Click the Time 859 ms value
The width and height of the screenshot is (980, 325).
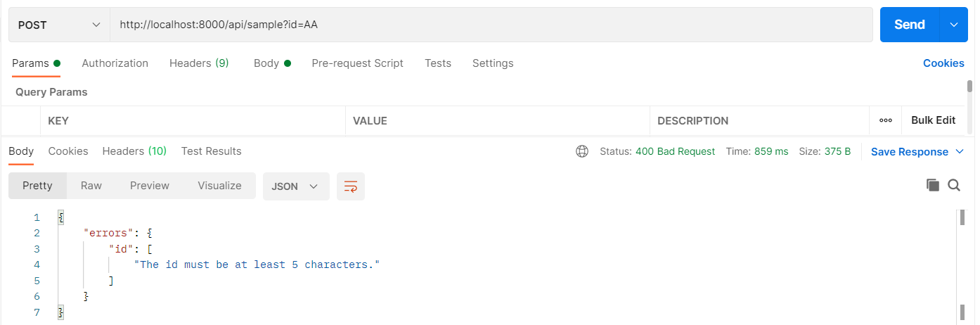pos(771,151)
